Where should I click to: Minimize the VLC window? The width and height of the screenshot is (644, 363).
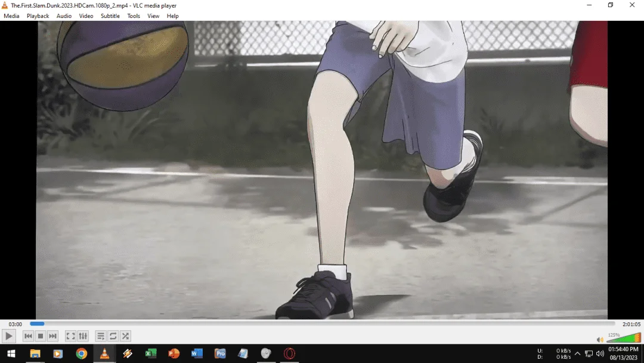[589, 5]
